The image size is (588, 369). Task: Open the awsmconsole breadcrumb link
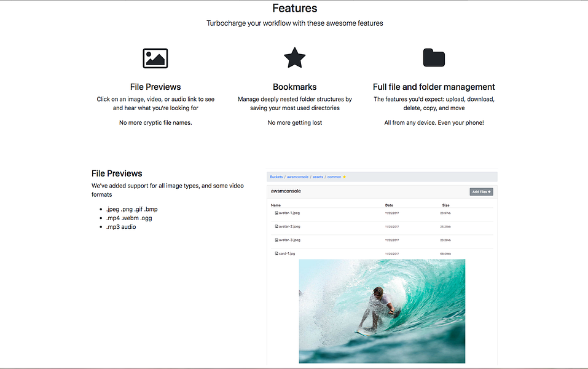point(298,177)
